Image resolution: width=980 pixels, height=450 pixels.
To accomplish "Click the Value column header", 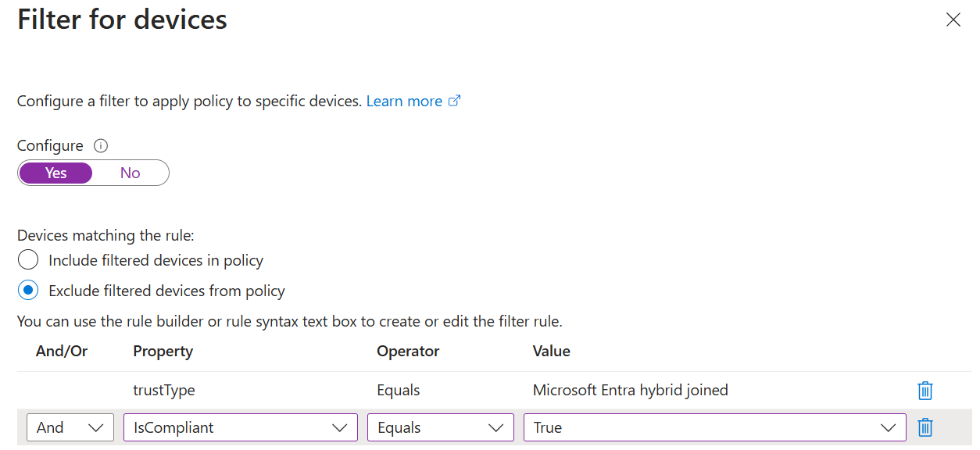I will pos(552,352).
